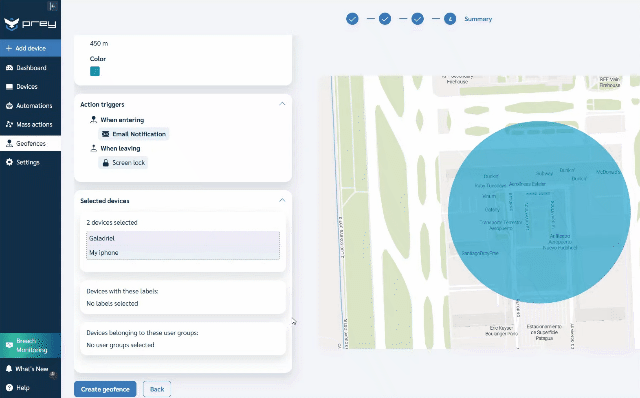Click the Mass actions icon

(x=9, y=125)
